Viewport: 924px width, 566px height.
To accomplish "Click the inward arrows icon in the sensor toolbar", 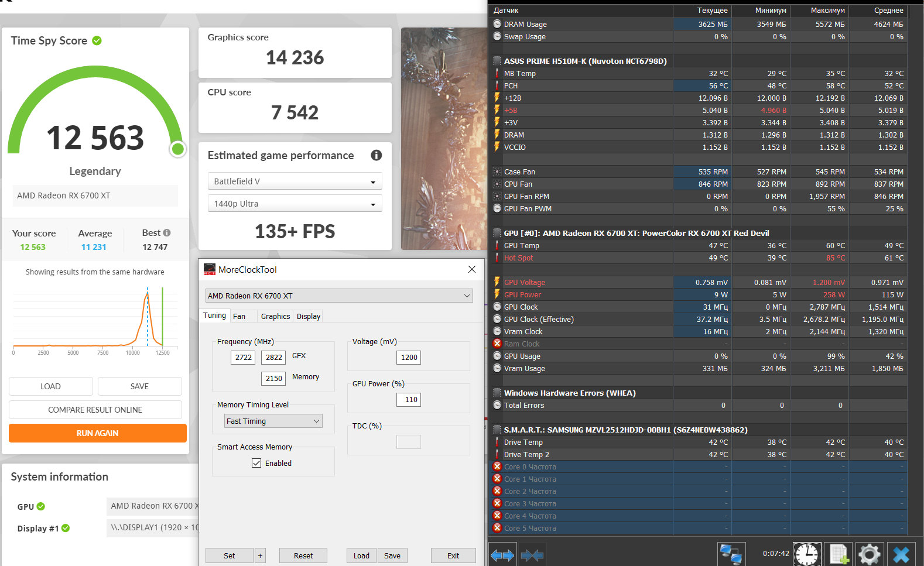I will point(532,555).
